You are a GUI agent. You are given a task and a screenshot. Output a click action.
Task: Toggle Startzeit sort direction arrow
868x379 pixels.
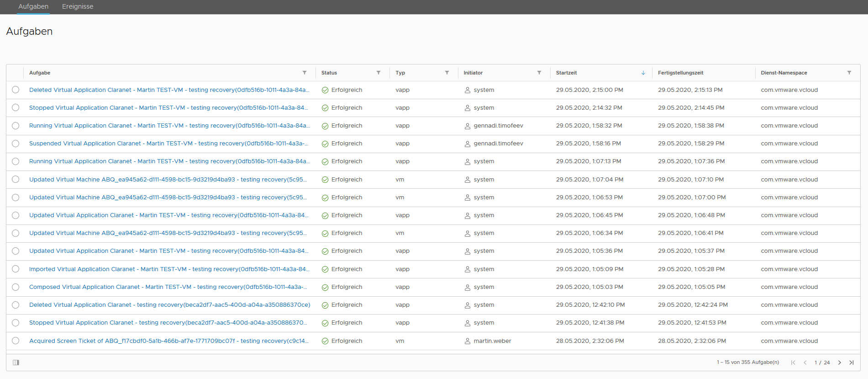(643, 73)
